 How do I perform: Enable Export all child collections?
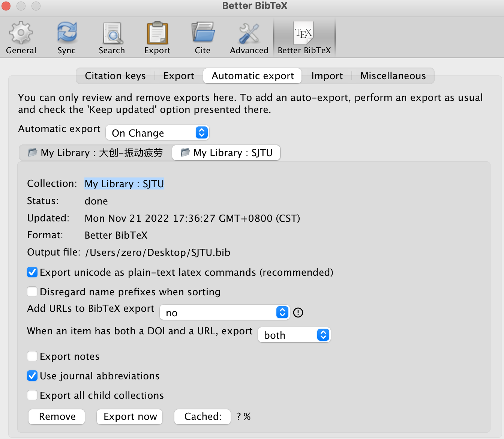(x=32, y=395)
